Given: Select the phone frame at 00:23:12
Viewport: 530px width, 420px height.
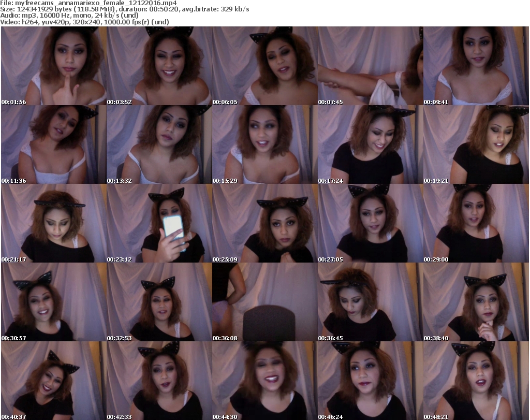Looking at the screenshot, I should (159, 223).
